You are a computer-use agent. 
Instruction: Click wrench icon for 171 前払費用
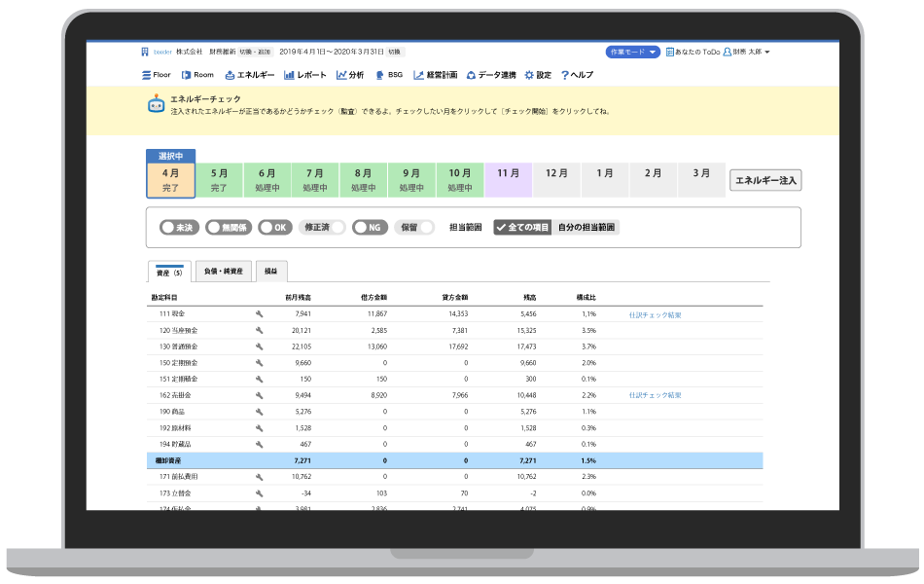pyautogui.click(x=260, y=477)
